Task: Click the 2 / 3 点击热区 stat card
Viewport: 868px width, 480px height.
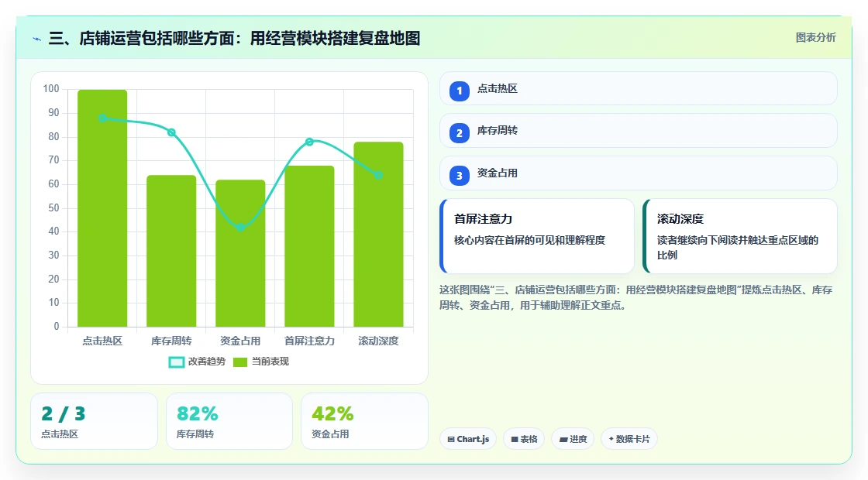Action: point(94,421)
